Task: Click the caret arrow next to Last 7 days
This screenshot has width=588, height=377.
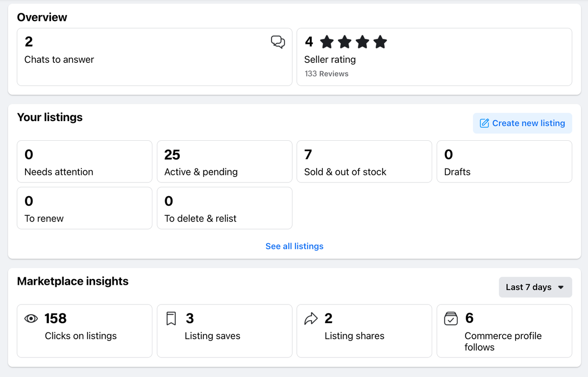Action: click(x=561, y=287)
